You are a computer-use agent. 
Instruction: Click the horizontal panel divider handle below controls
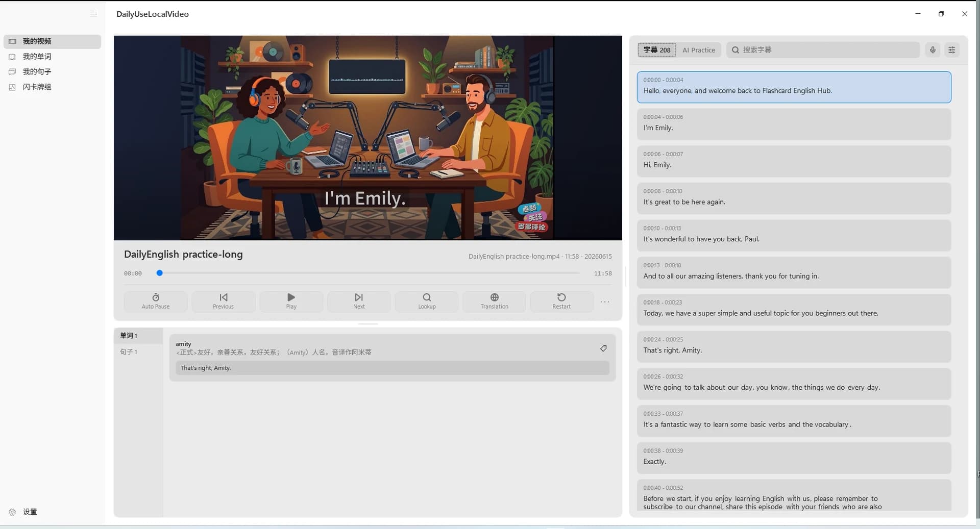point(368,324)
